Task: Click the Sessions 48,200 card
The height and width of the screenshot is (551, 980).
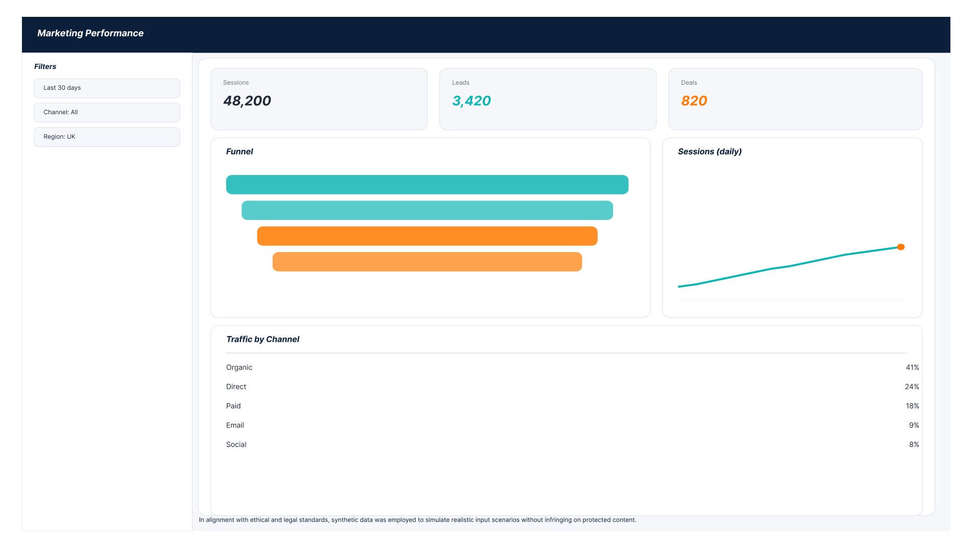Action: (x=318, y=99)
